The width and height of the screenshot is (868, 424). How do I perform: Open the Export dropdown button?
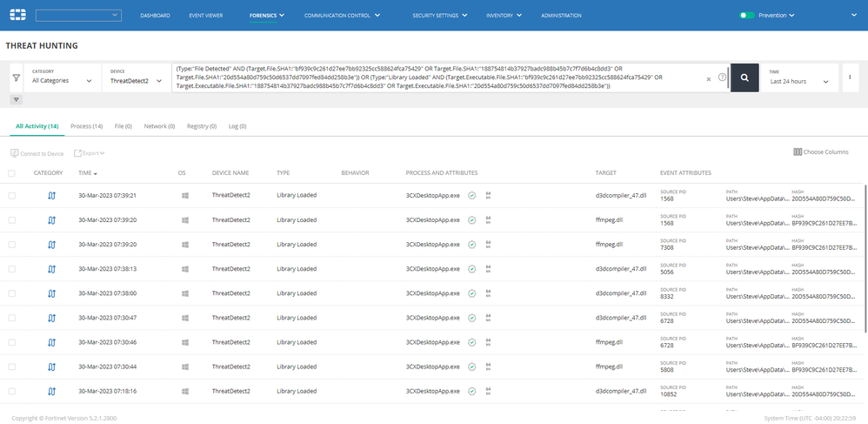click(90, 153)
